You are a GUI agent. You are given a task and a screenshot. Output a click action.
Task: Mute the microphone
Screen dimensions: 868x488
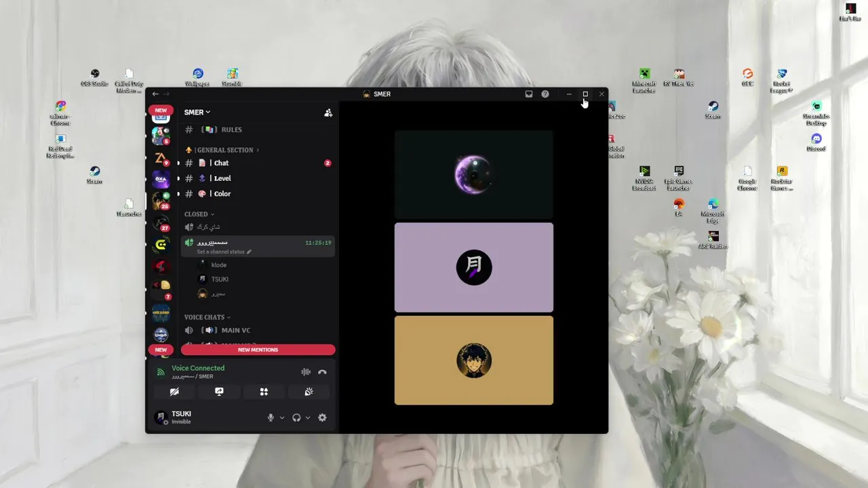(271, 418)
